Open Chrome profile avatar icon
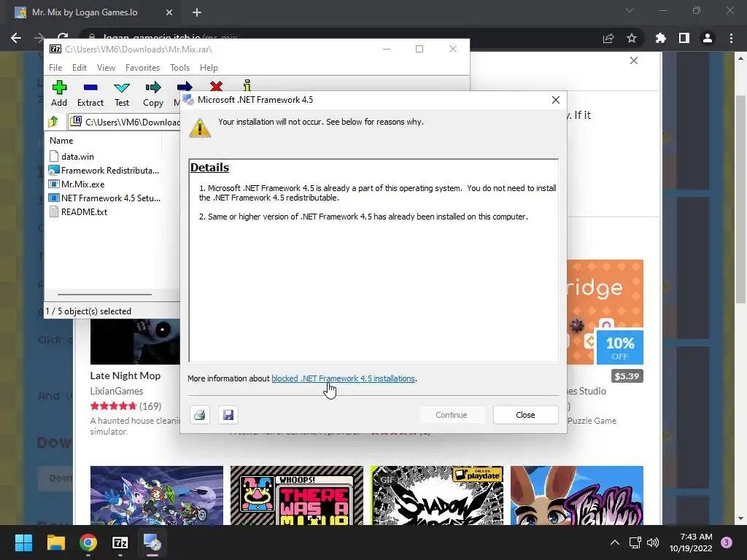Viewport: 747px width, 560px height. tap(708, 38)
